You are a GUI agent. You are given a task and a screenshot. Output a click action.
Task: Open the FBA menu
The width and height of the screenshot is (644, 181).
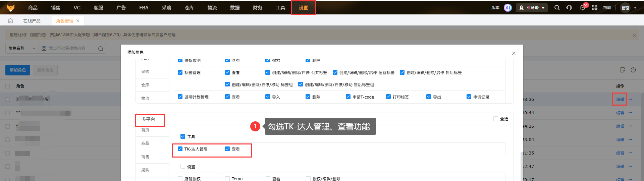click(144, 8)
